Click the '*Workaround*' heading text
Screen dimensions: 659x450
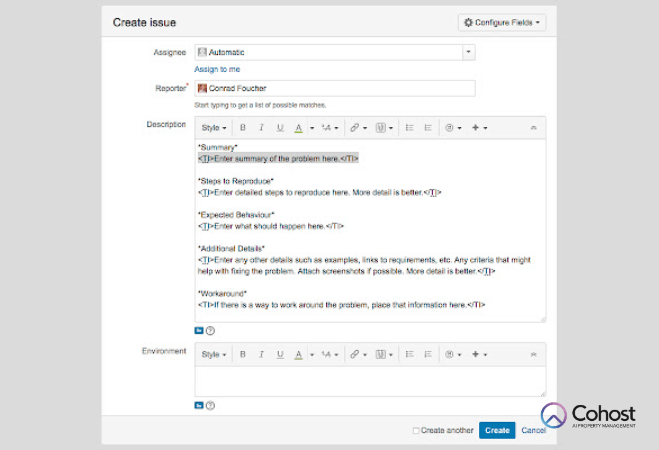point(222,293)
